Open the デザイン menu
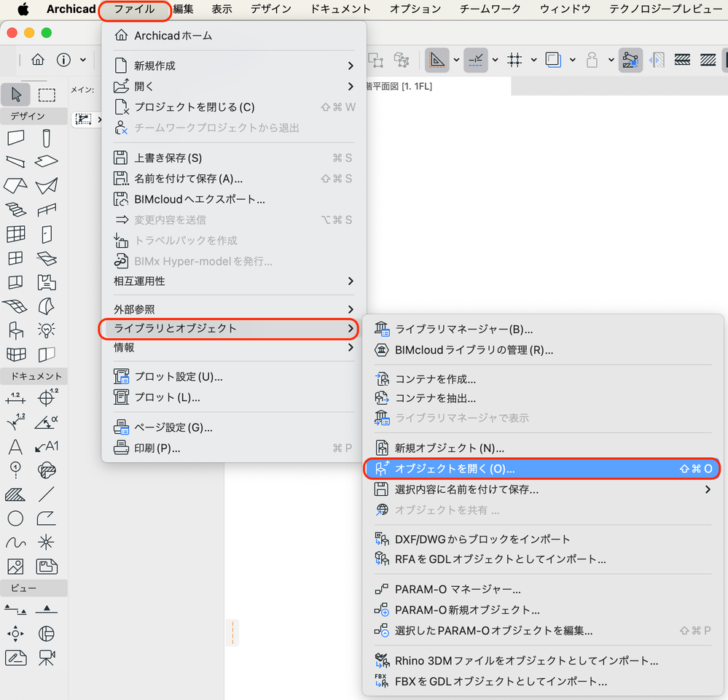The height and width of the screenshot is (700, 728). click(271, 9)
